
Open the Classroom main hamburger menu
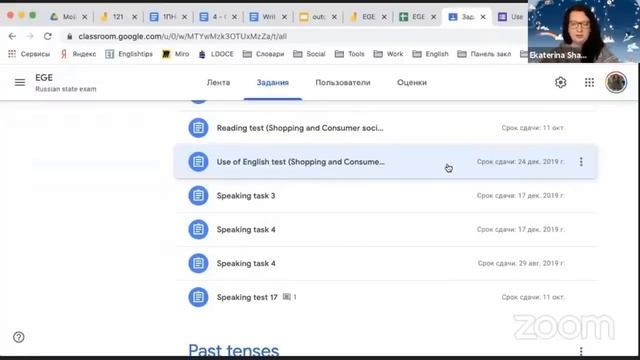click(x=20, y=82)
